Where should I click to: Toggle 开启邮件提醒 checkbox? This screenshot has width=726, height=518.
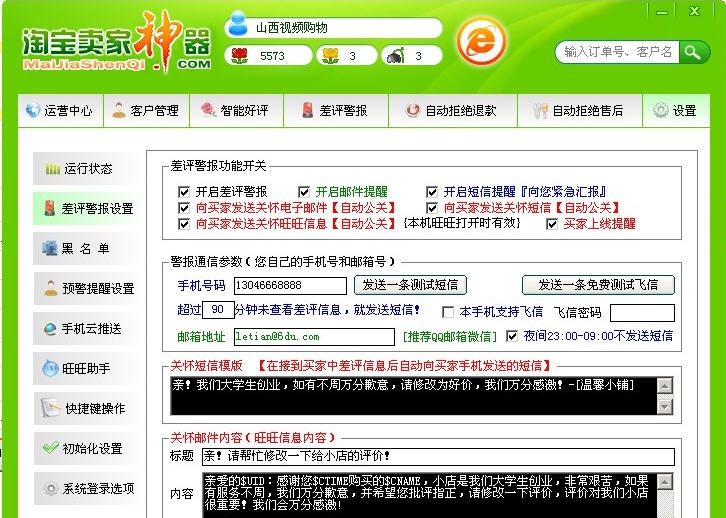point(304,192)
